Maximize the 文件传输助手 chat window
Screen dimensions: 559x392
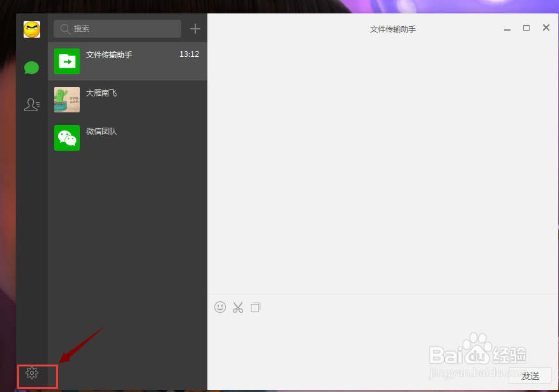click(526, 27)
